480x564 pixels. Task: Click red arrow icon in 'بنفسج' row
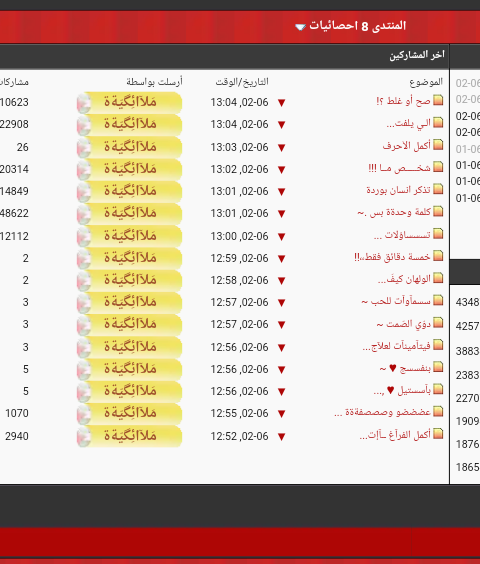pyautogui.click(x=281, y=370)
